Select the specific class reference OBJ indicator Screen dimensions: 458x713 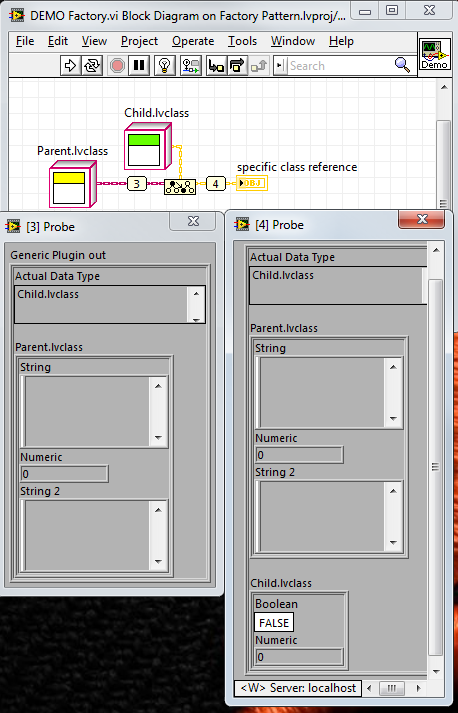252,183
